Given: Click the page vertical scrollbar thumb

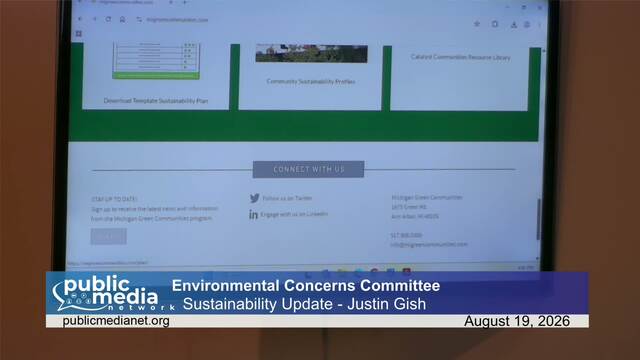Looking at the screenshot, I should 538,219.
